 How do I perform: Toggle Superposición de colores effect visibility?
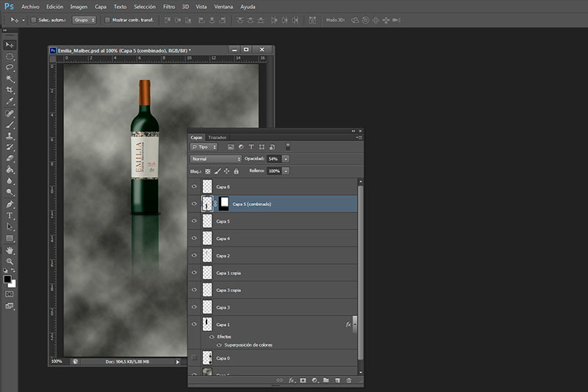(219, 345)
